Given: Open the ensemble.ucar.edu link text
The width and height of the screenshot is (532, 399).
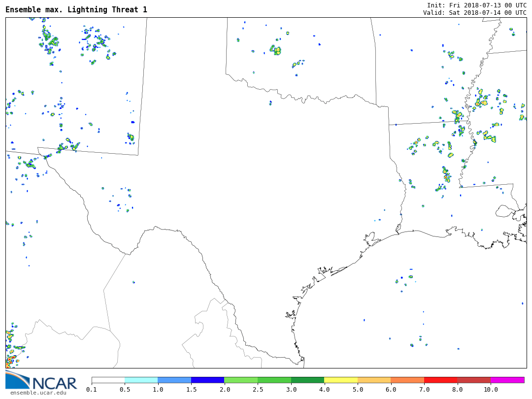Looking at the screenshot, I should [x=38, y=393].
